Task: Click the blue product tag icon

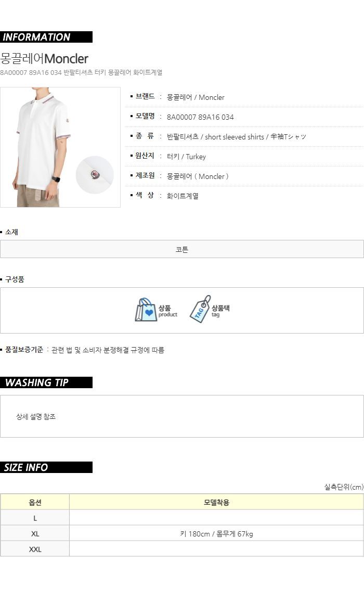Action: (200, 309)
